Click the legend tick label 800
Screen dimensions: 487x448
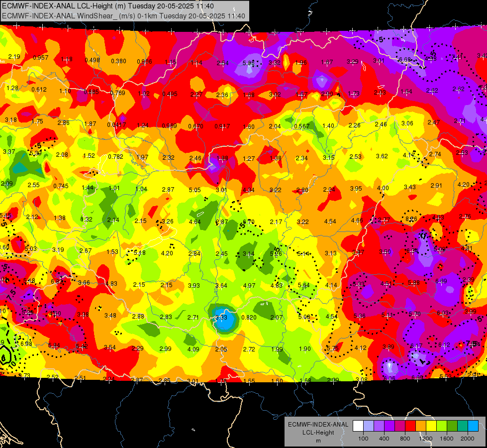[x=405, y=439]
